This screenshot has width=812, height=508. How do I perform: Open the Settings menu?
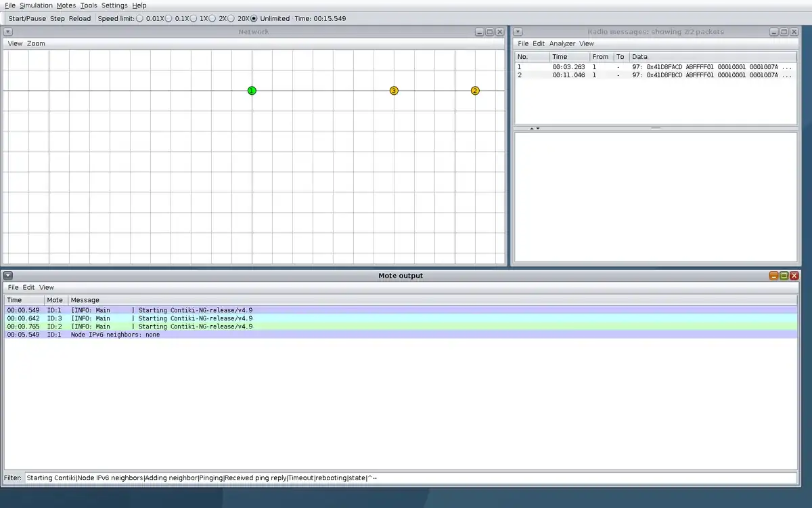pyautogui.click(x=114, y=5)
